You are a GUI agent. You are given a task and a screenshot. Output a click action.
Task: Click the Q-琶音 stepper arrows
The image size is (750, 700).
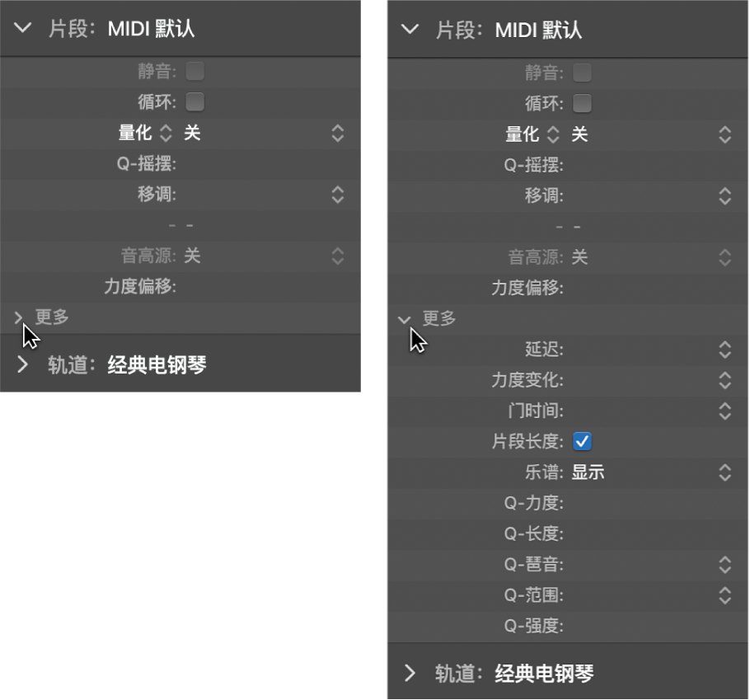[724, 565]
